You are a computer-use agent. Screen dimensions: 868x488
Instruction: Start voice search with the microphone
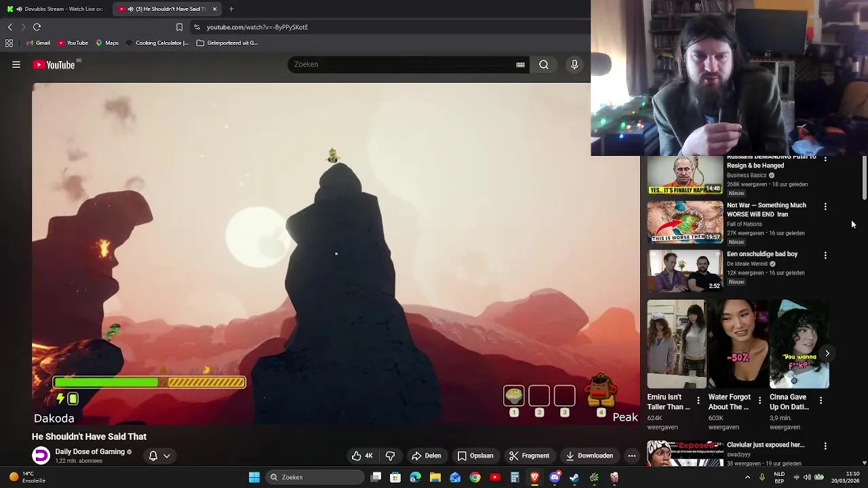tap(574, 64)
